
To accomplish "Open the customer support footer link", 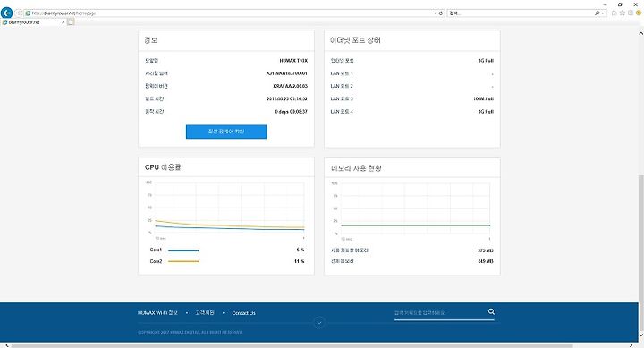I will point(205,313).
